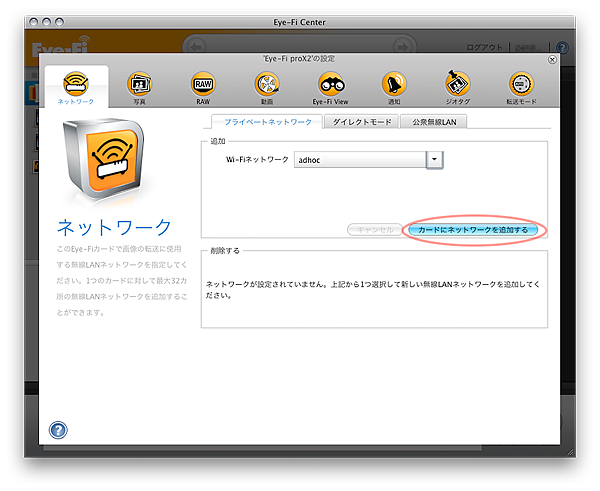Close the Eye-Fi proX2 settings dialog
Viewport: 600px width, 491px height.
[x=552, y=60]
